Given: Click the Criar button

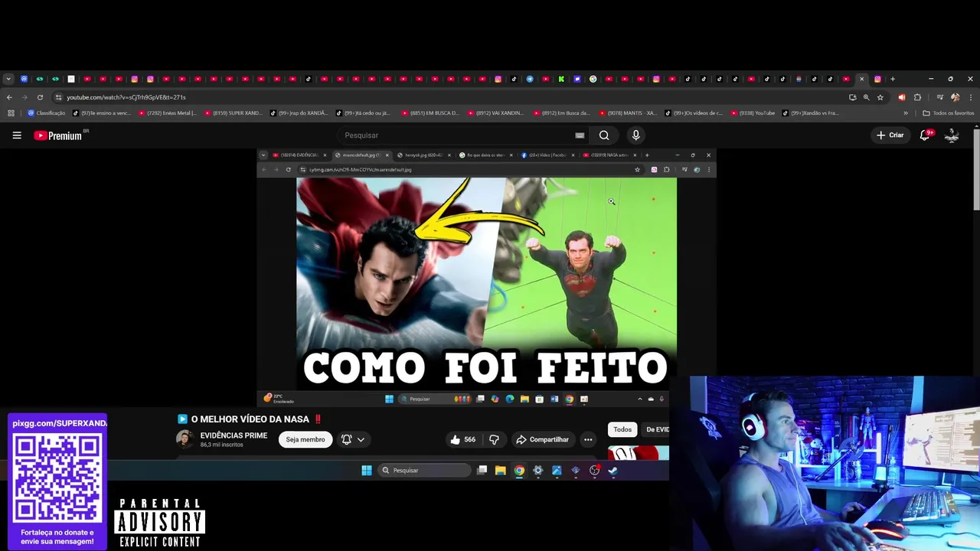Looking at the screenshot, I should (890, 135).
